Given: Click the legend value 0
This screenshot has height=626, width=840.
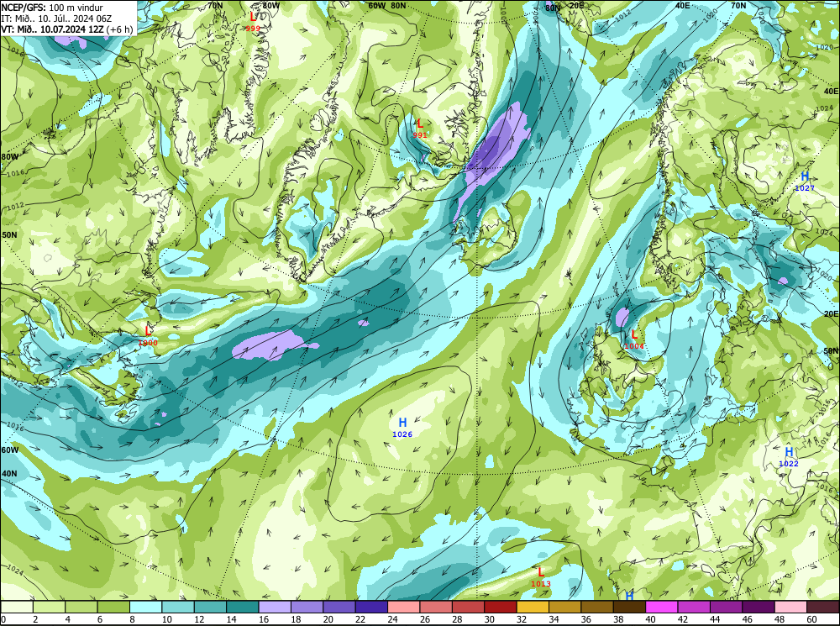Looking at the screenshot, I should tap(3, 619).
